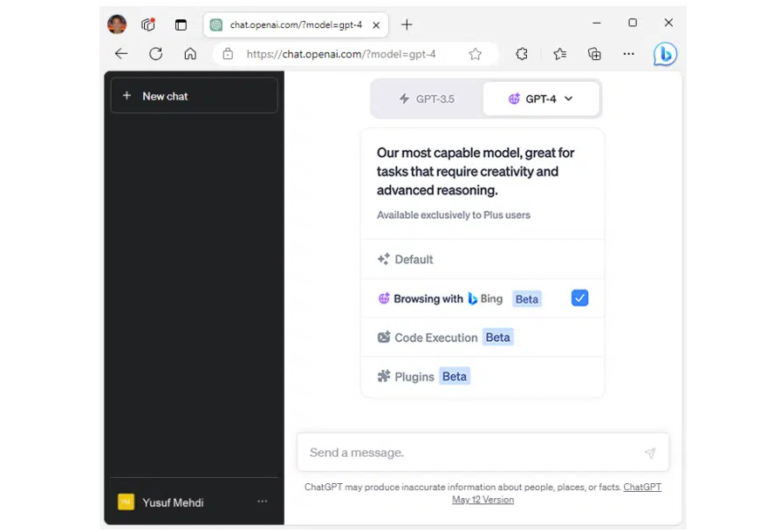Click the Code Execution icon
781x532 pixels.
click(384, 337)
